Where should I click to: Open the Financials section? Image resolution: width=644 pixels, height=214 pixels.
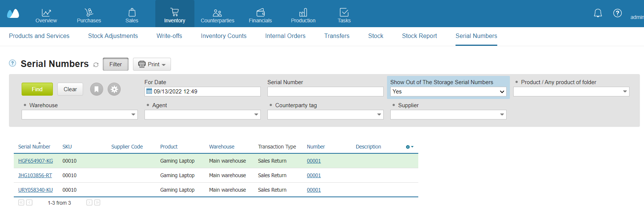[x=260, y=16]
